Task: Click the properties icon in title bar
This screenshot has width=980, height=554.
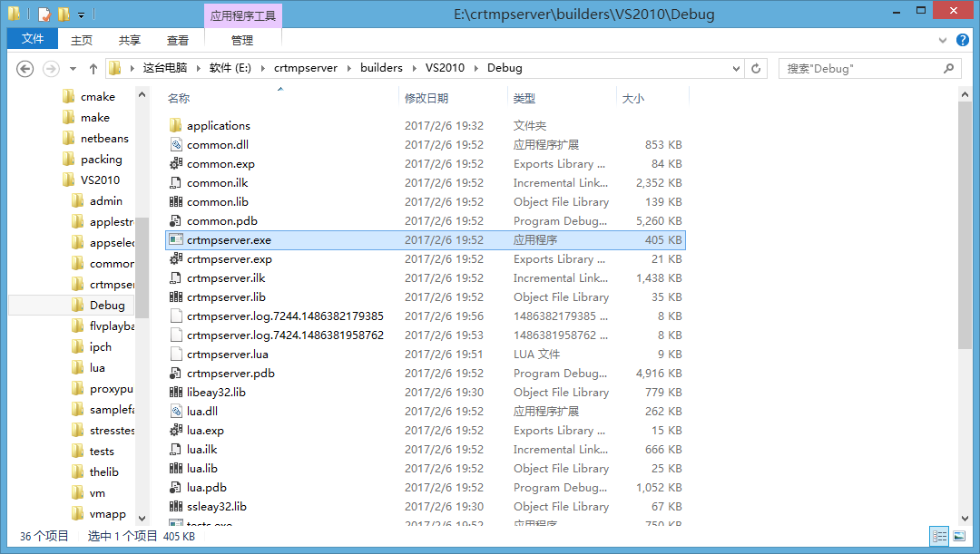Action: pyautogui.click(x=44, y=14)
